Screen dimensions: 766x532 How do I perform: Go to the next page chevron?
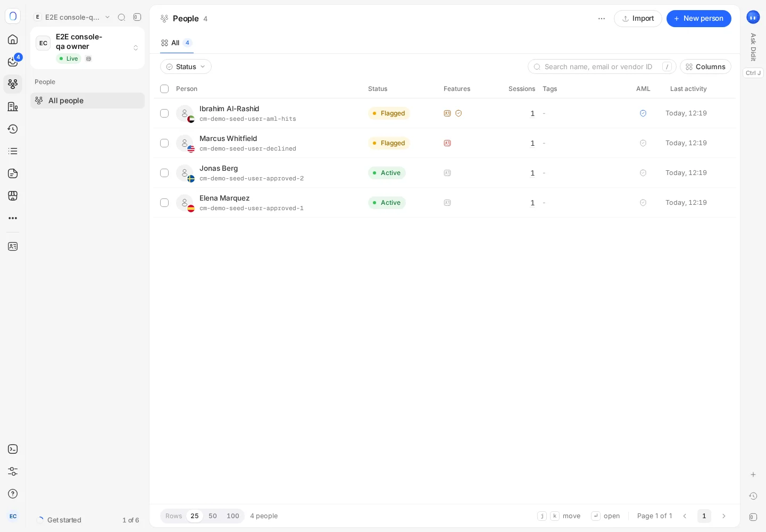(723, 516)
